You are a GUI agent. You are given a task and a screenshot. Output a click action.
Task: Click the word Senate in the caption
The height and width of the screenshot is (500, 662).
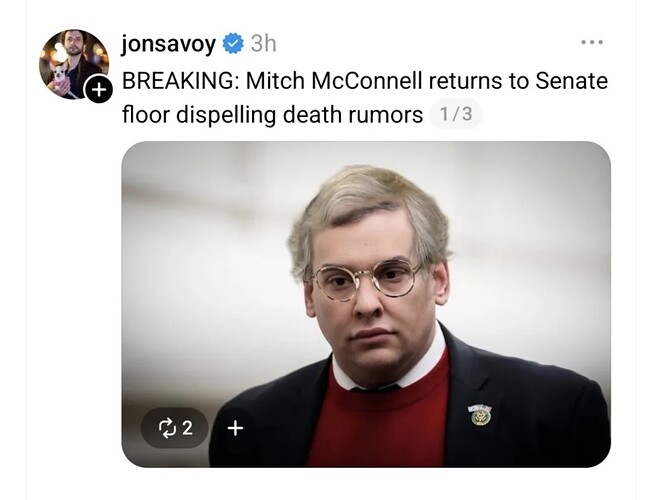[572, 81]
